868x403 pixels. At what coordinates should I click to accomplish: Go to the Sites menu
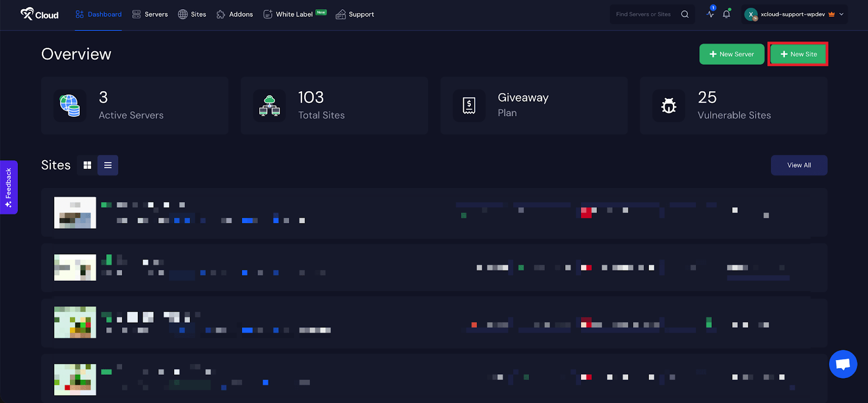(192, 14)
